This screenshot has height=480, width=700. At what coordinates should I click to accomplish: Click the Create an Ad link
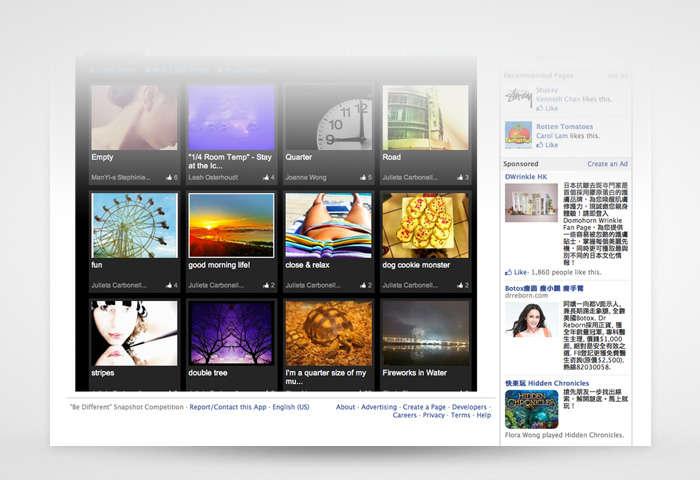pyautogui.click(x=608, y=164)
